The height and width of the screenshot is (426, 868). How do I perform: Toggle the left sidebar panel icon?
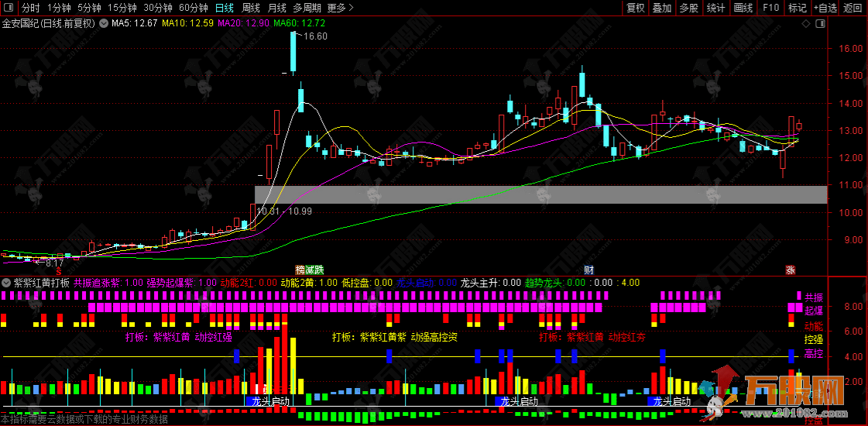9,8
